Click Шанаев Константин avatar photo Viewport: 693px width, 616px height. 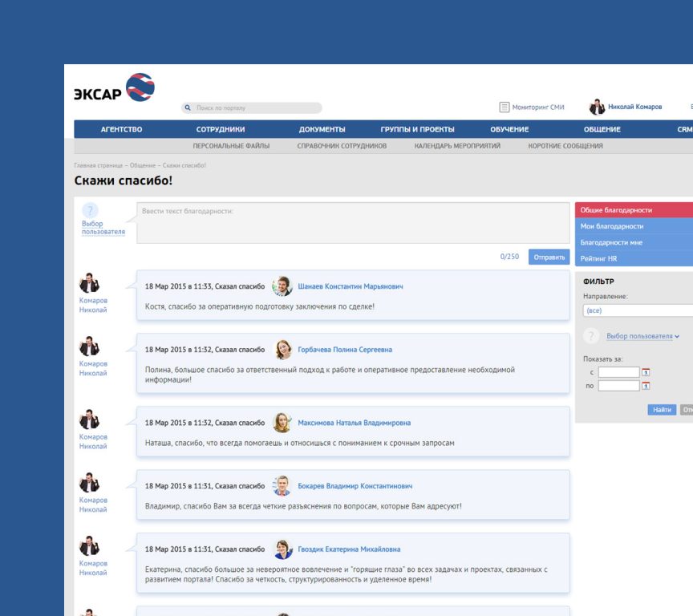(x=282, y=286)
